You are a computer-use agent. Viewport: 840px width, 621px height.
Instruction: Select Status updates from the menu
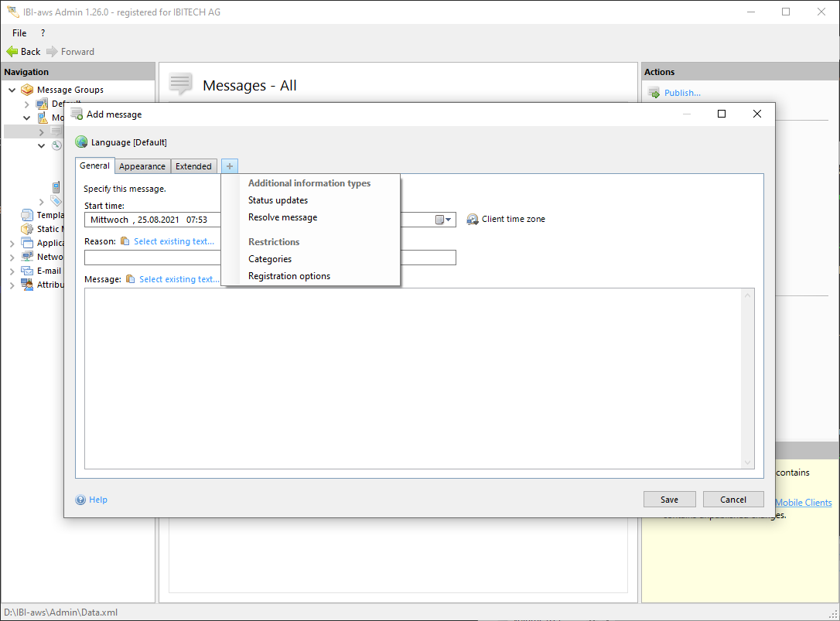278,200
